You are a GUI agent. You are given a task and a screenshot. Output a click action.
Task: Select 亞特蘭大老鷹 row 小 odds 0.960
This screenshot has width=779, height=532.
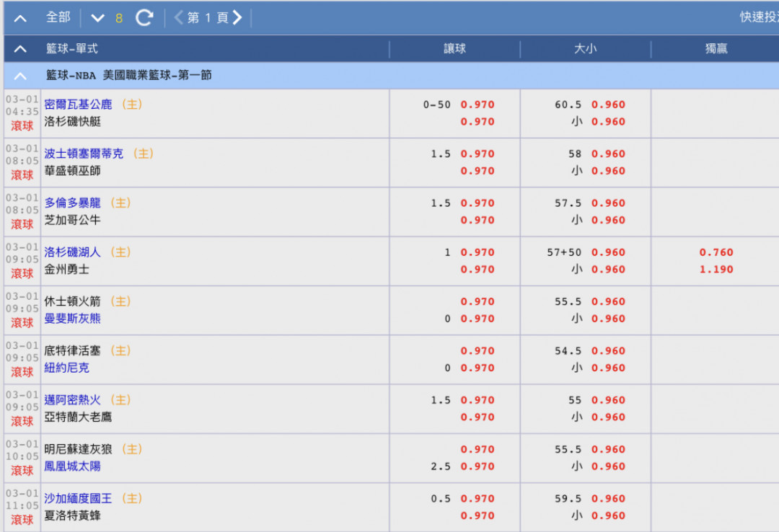608,417
